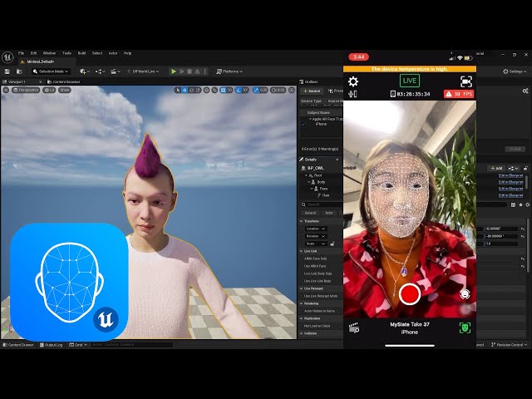Click the Unreal Engine logo icon
The height and width of the screenshot is (399, 532).
click(7, 57)
